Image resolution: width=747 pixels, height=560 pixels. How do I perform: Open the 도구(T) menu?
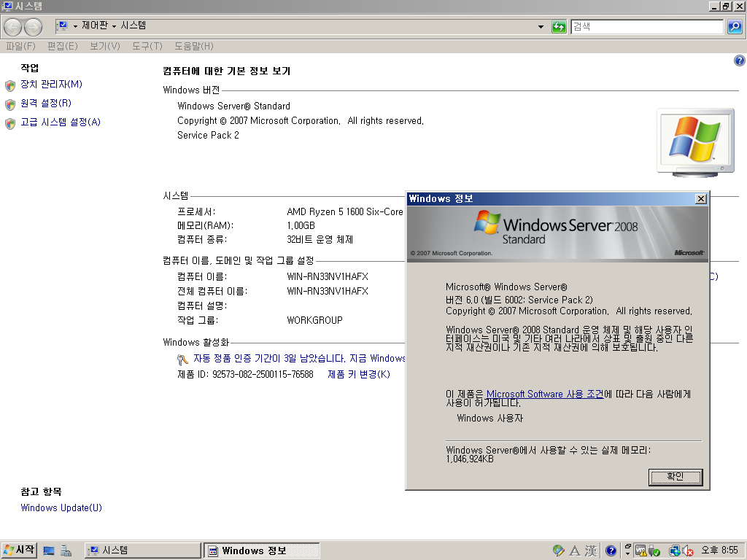(x=147, y=46)
